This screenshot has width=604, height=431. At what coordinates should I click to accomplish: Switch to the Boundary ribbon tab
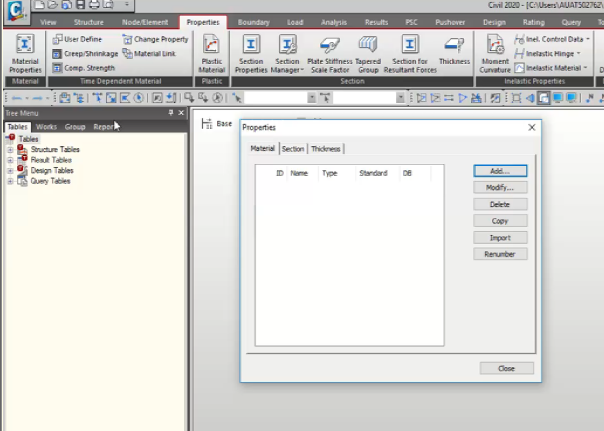[253, 21]
